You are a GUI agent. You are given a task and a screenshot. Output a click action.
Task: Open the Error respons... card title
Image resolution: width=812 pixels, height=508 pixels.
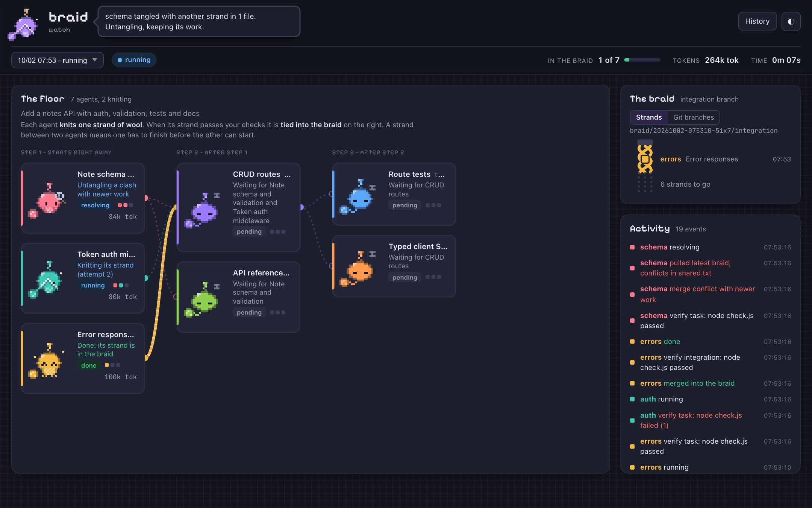tap(106, 335)
